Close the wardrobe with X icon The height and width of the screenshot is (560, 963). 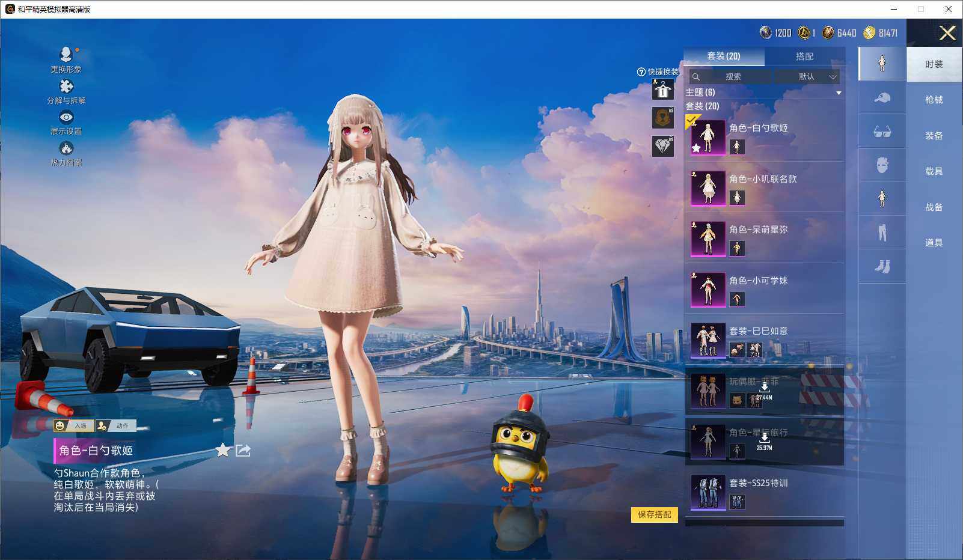(947, 33)
